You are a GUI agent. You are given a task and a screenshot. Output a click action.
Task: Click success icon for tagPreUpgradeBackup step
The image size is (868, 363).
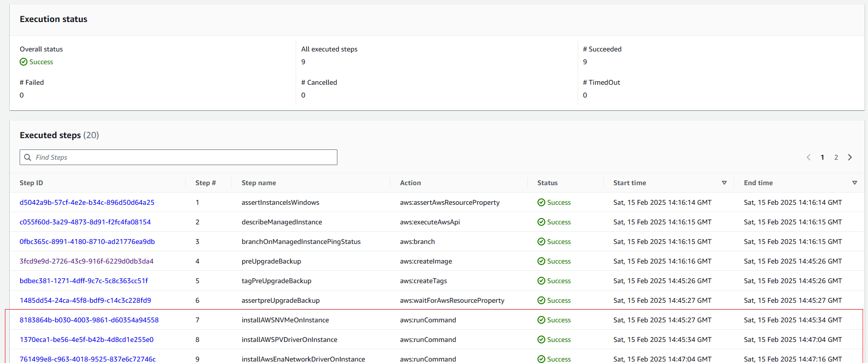click(x=541, y=281)
